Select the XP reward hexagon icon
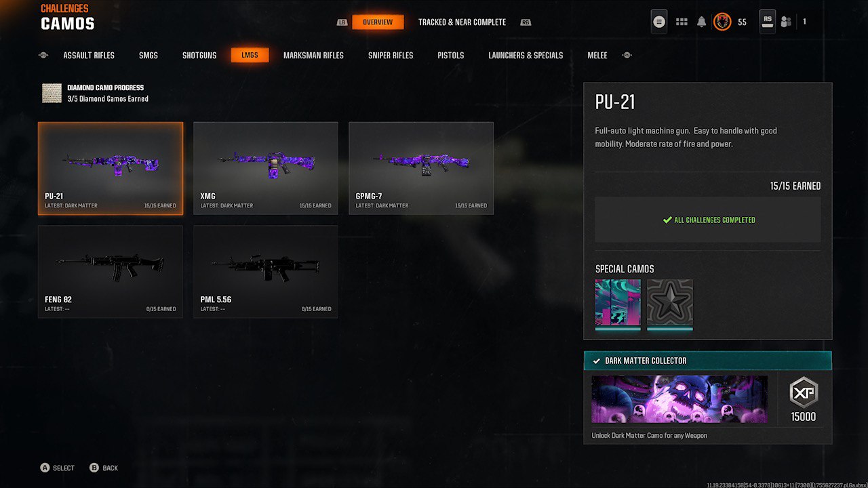The image size is (868, 488). click(804, 392)
